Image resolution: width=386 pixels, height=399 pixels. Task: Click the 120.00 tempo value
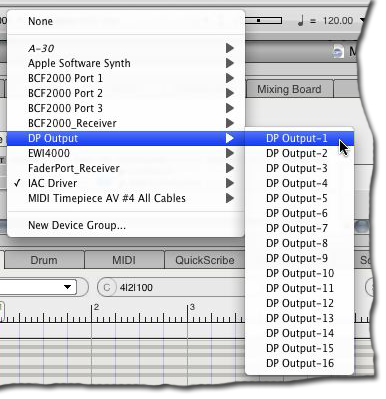tap(338, 21)
